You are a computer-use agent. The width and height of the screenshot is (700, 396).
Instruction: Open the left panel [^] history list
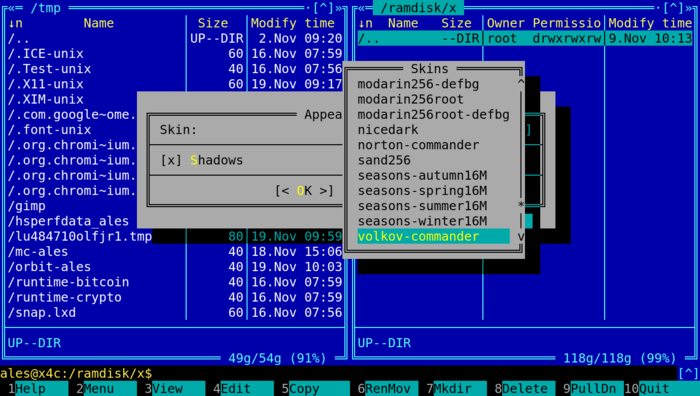tap(324, 8)
